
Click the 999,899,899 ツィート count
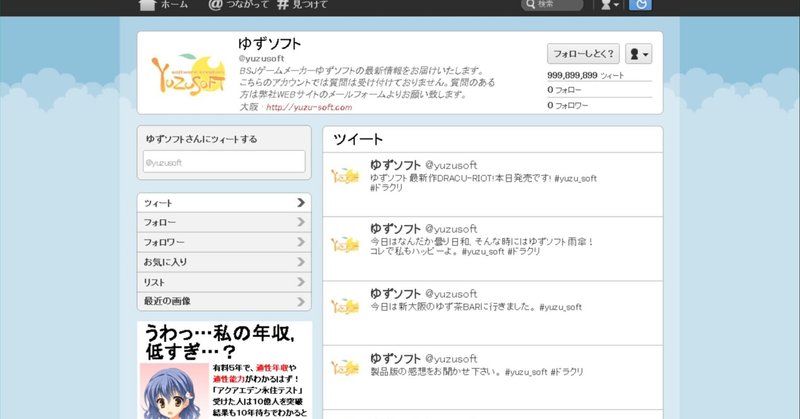click(585, 75)
